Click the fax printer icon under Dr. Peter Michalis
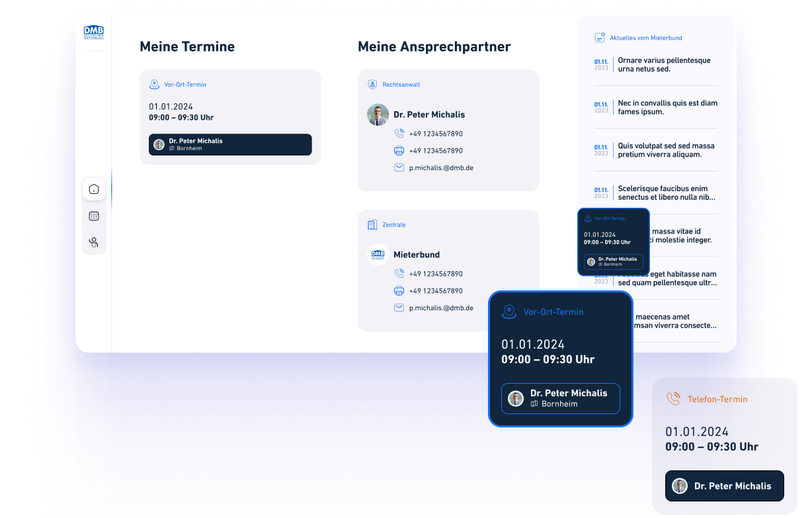 click(399, 151)
